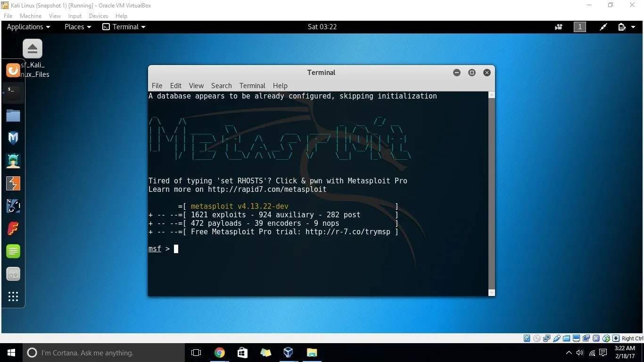Launch Burp Suite from the dock
This screenshot has height=362, width=644.
coord(13,183)
